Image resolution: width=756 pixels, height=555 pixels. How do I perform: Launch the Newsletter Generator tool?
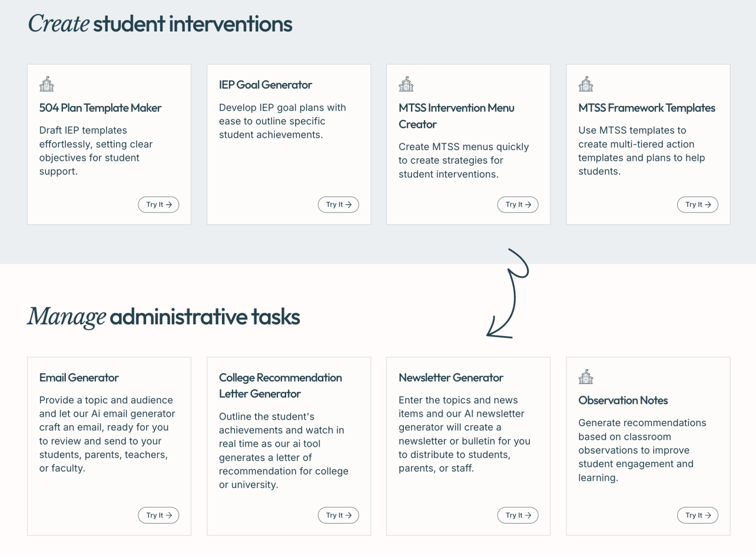[x=518, y=515]
